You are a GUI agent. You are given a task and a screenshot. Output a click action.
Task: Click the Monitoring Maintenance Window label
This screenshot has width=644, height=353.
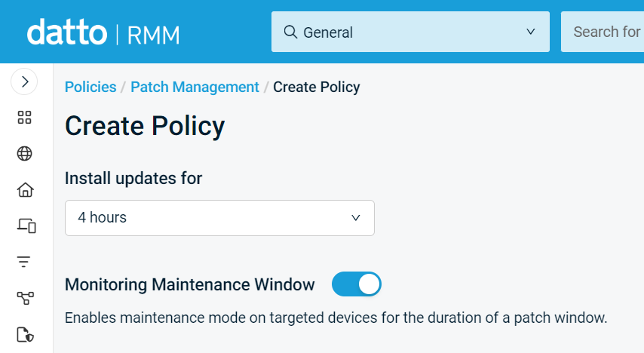point(190,284)
